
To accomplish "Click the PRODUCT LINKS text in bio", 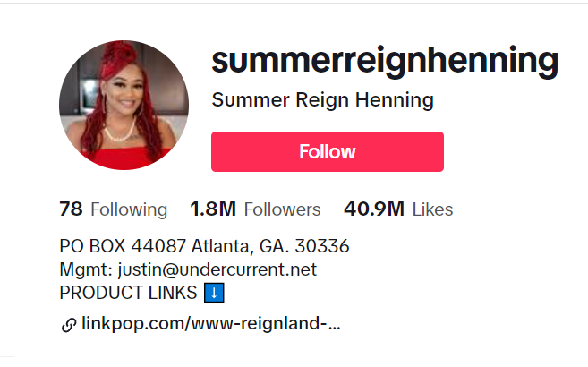I will tap(128, 293).
